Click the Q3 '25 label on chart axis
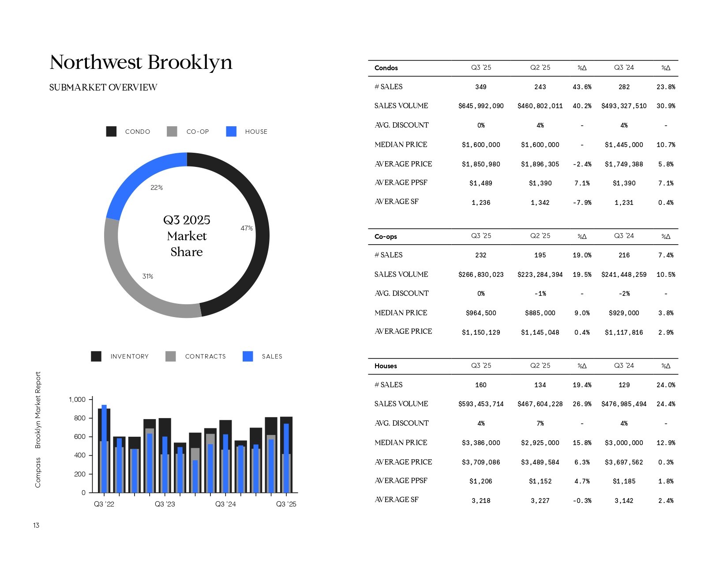Viewport: 728px width, 563px height. 286,504
